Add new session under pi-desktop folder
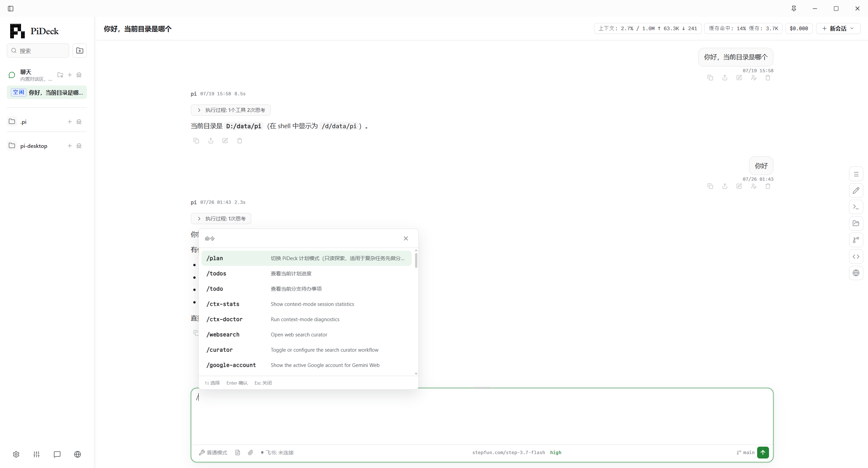This screenshot has width=868, height=468. coord(70,146)
